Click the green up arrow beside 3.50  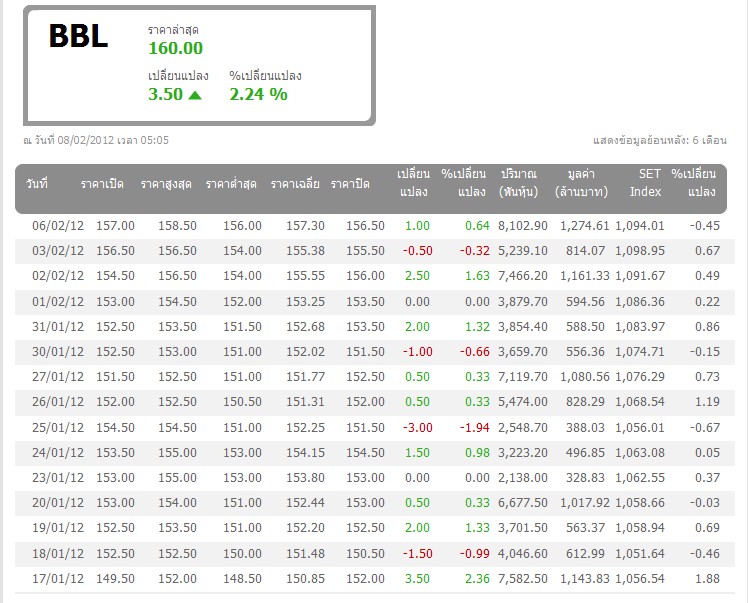click(x=195, y=95)
